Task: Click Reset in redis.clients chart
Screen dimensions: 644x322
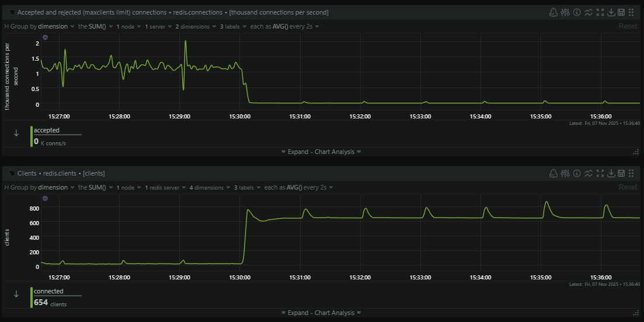Action: [x=628, y=187]
